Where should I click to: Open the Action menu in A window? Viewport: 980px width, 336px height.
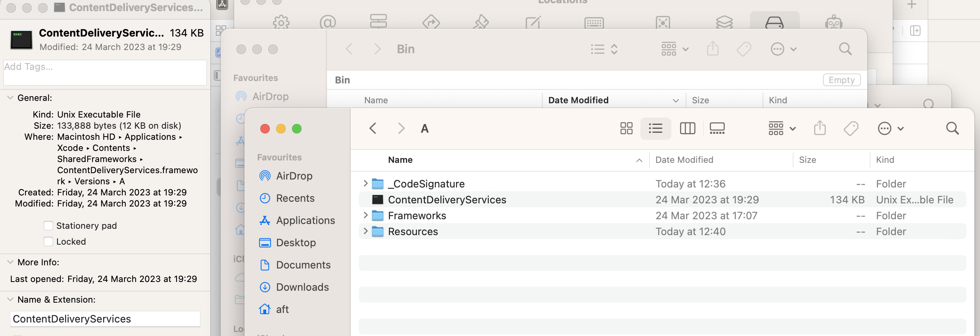[x=891, y=128]
